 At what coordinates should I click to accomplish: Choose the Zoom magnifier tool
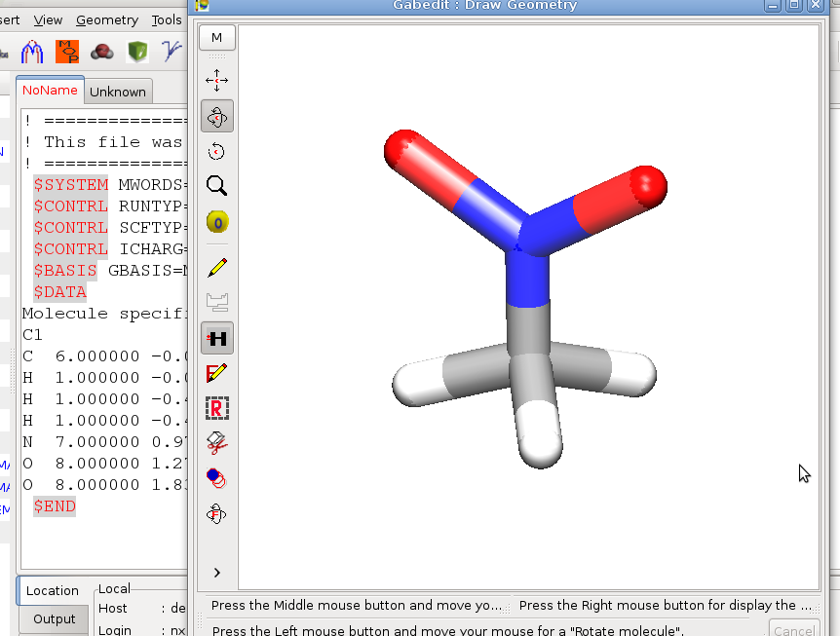tap(216, 185)
